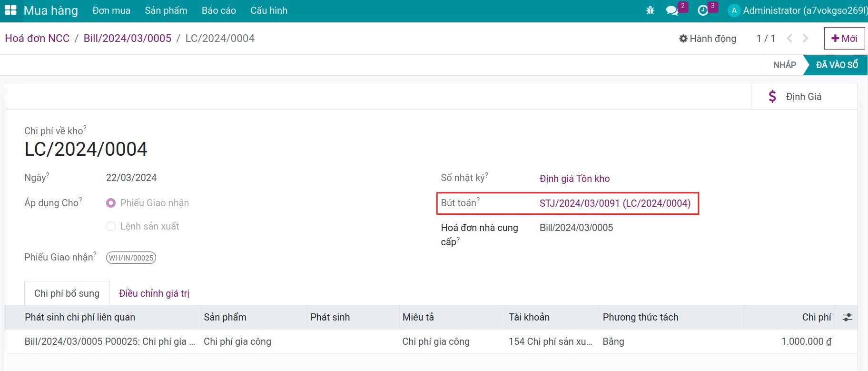Viewport: 868px width, 371px height.
Task: Click the Mua hàng app title
Action: (51, 10)
